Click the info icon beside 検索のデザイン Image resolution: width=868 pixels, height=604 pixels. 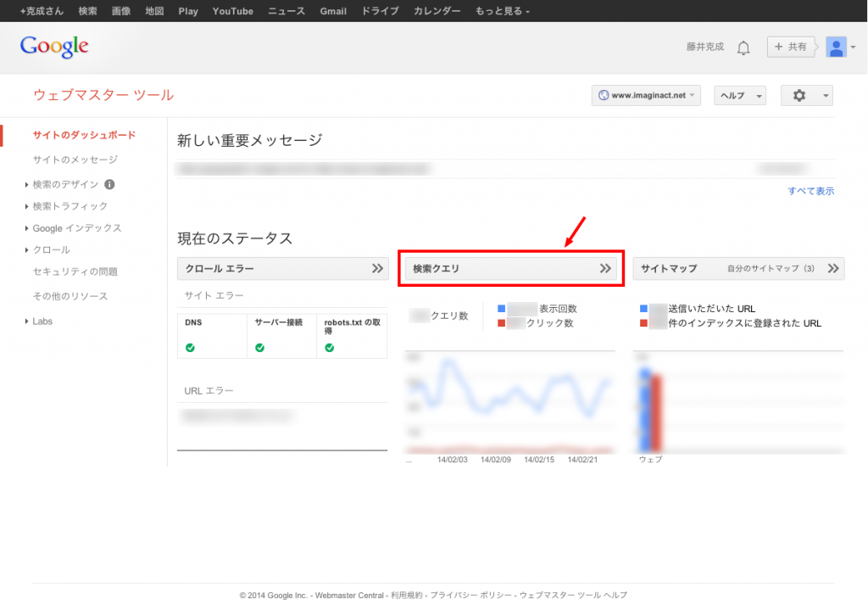(109, 185)
